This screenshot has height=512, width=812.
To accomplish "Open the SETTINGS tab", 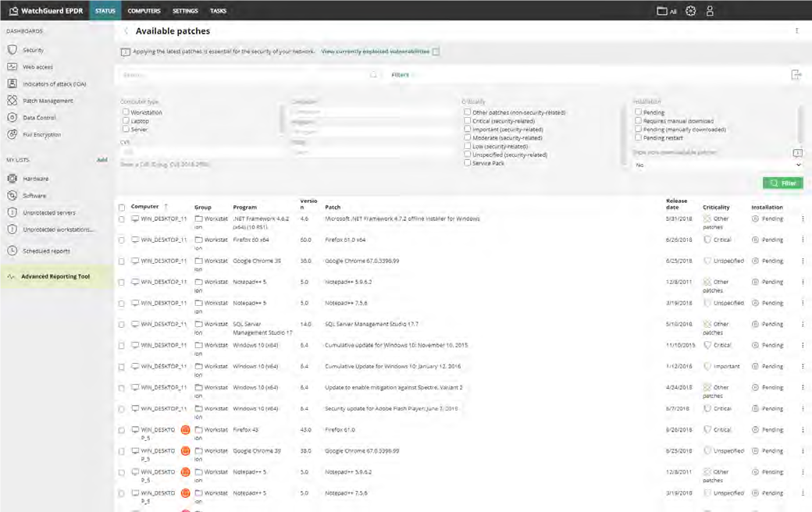I will [x=185, y=10].
